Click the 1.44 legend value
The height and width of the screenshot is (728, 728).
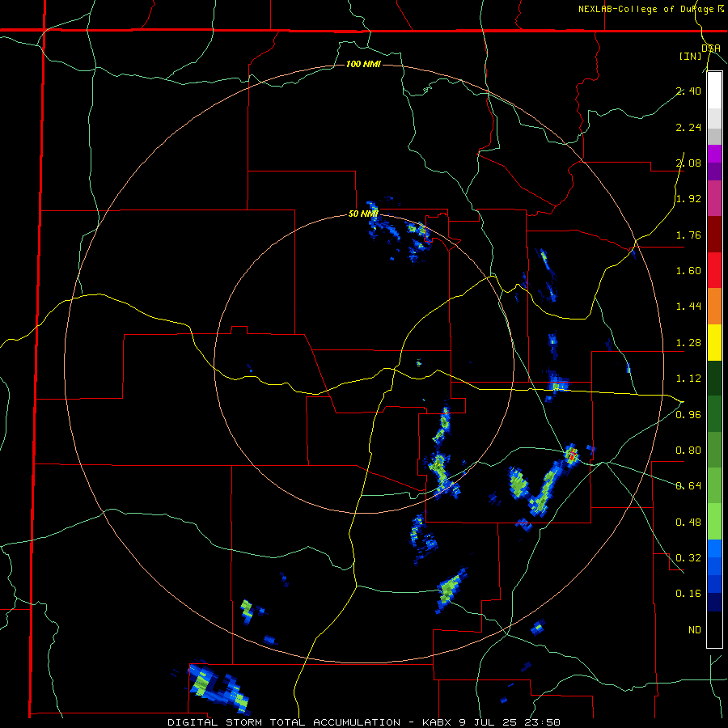click(688, 307)
